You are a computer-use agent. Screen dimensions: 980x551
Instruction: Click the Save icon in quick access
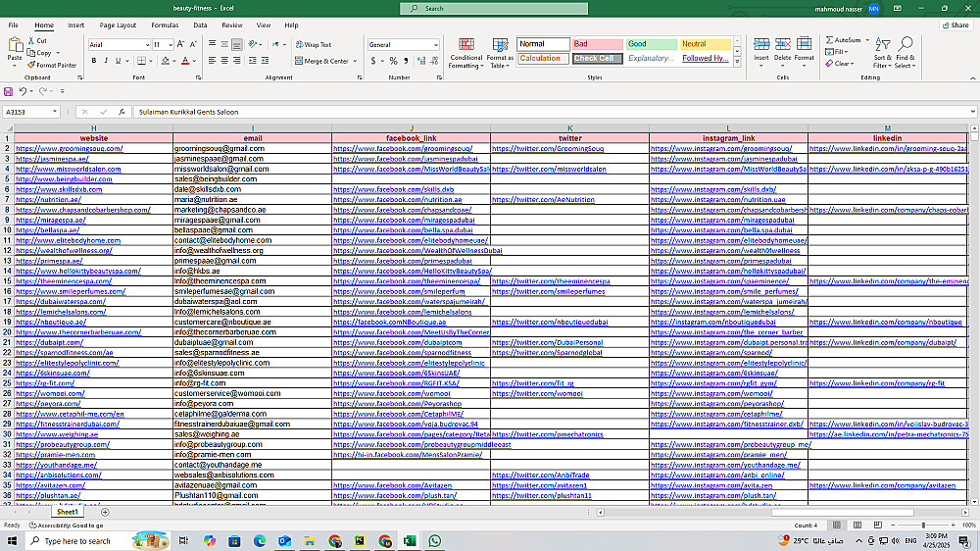coord(8,91)
